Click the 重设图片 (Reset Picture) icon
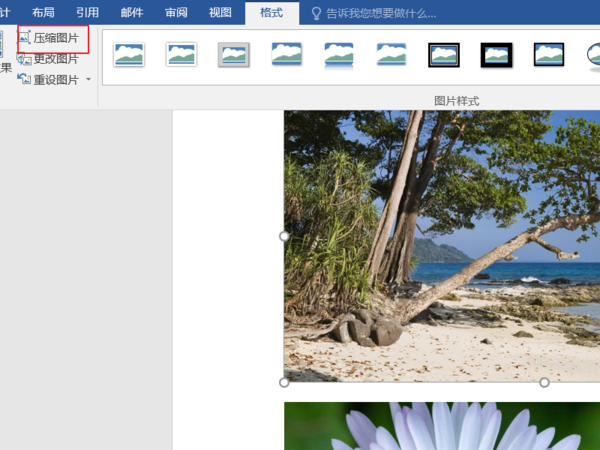The image size is (600, 450). [24, 80]
